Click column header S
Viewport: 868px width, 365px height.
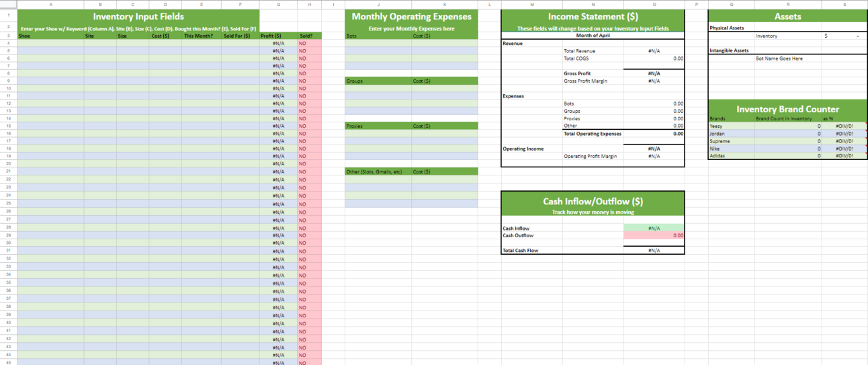[x=844, y=4]
